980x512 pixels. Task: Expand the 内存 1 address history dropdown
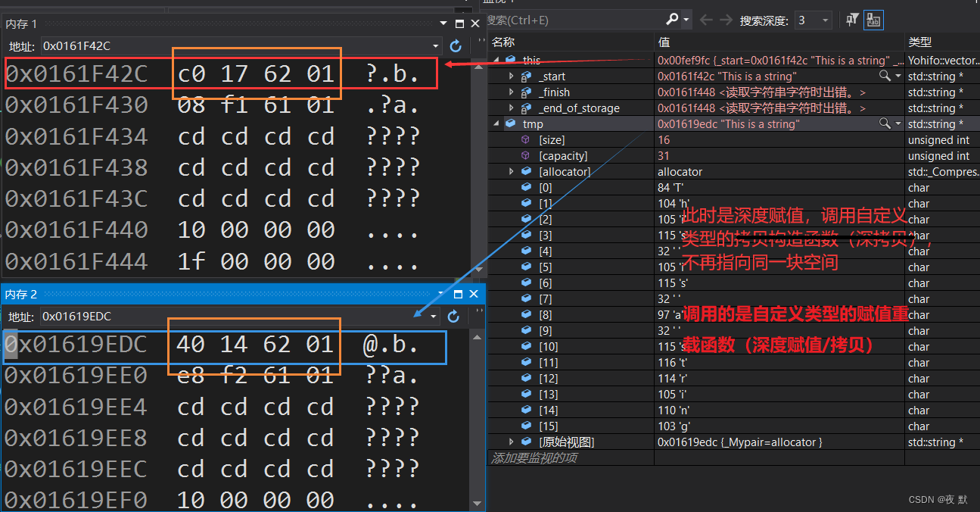(x=435, y=46)
